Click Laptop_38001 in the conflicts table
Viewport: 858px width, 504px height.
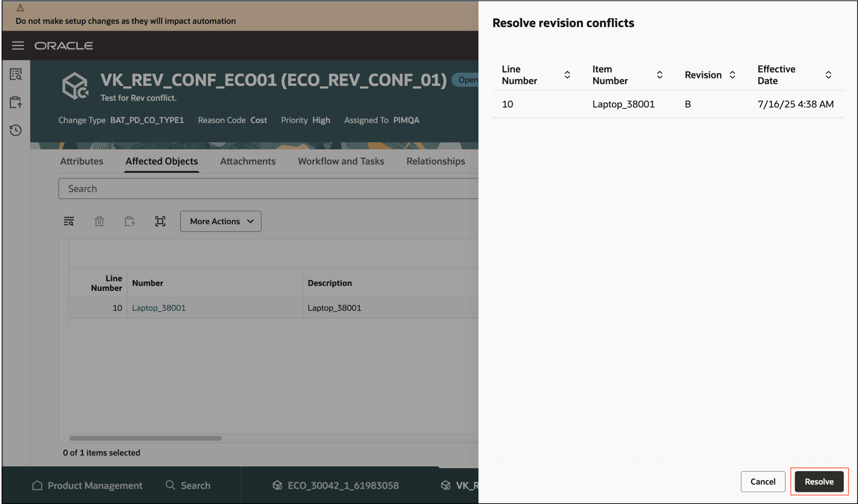[624, 104]
